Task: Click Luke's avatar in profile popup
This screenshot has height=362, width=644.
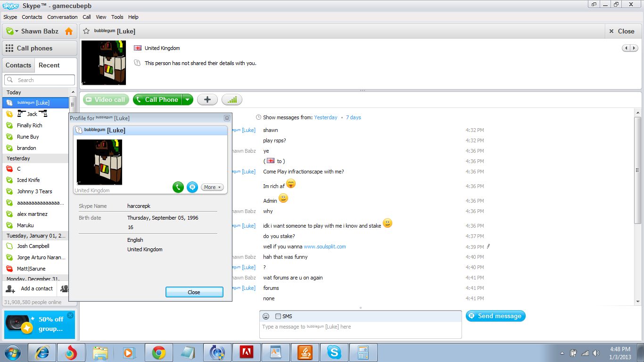Action: pyautogui.click(x=99, y=162)
